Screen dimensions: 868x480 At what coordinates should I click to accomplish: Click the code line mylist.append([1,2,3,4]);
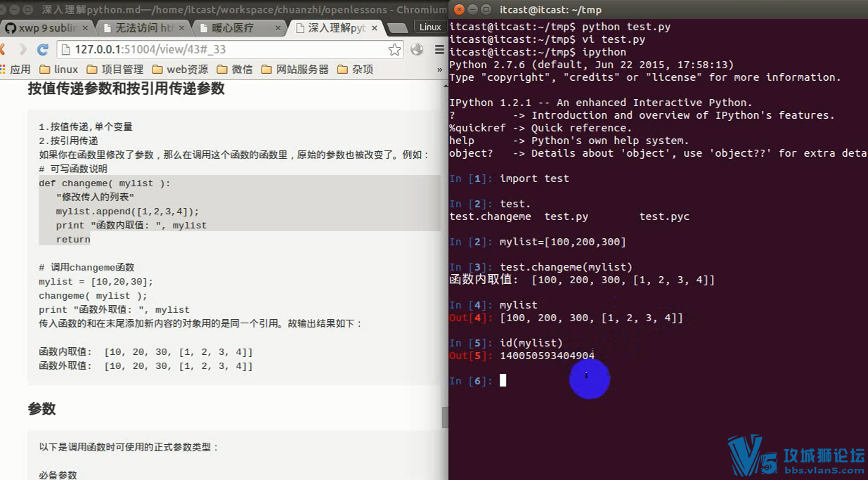pyautogui.click(x=128, y=212)
